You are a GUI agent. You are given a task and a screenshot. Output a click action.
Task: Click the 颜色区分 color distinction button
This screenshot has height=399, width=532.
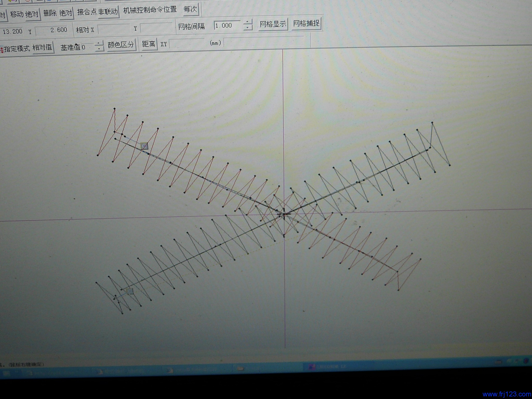121,45
